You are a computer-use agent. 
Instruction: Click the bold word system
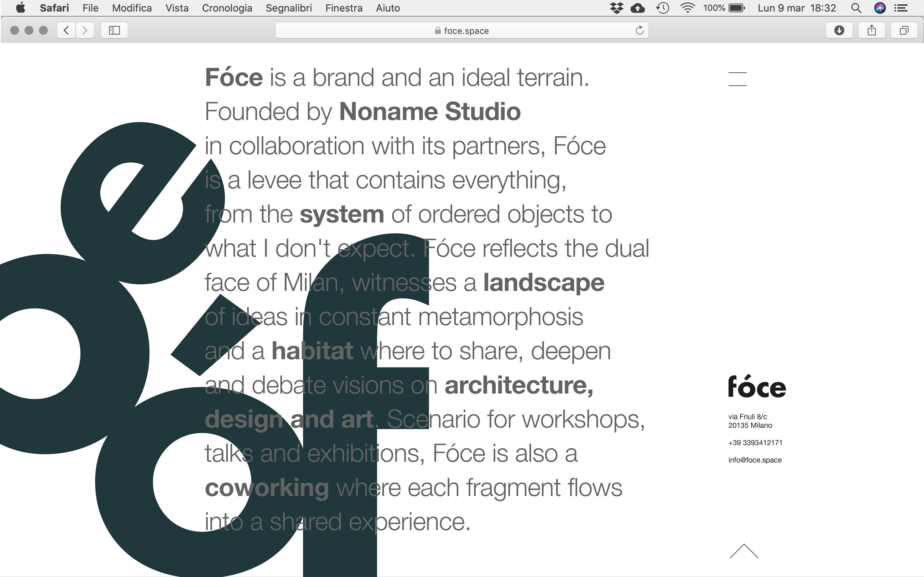tap(341, 215)
